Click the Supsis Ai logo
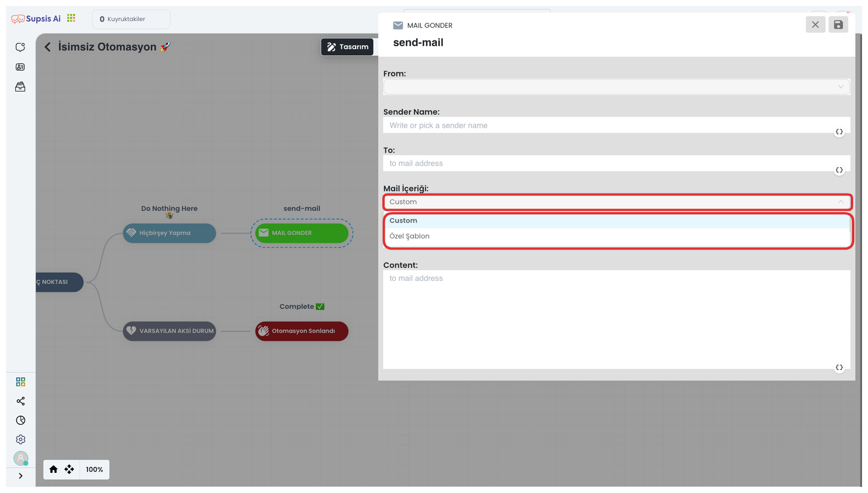The height and width of the screenshot is (493, 868). [36, 18]
